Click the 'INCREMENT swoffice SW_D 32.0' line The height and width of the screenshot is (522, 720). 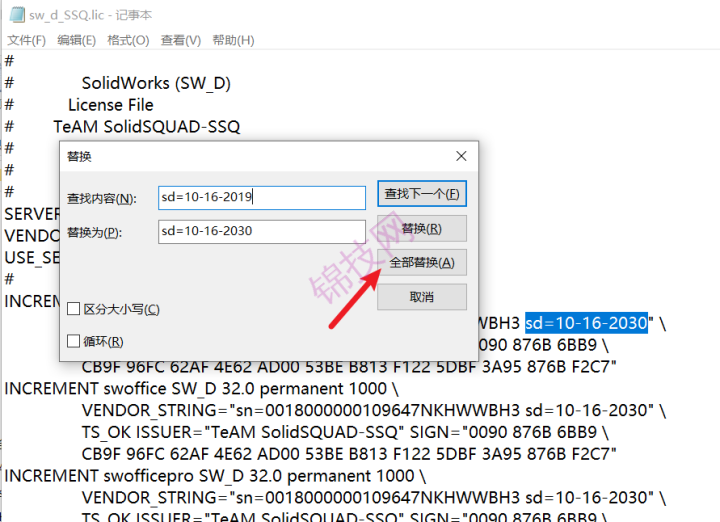(201, 389)
